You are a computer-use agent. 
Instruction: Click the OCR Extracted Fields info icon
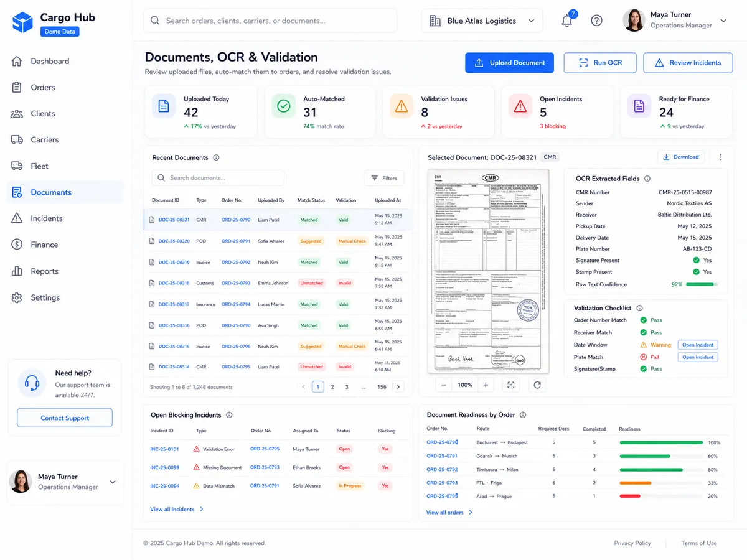click(647, 179)
